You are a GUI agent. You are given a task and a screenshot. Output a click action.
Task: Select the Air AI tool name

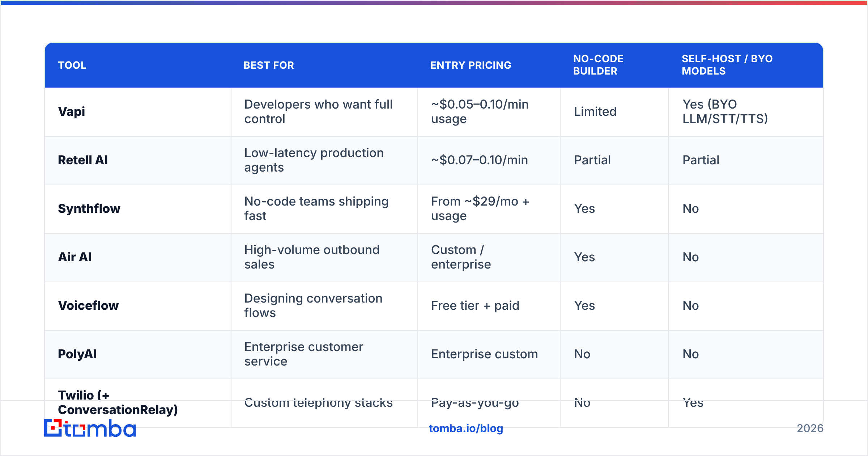(x=75, y=257)
